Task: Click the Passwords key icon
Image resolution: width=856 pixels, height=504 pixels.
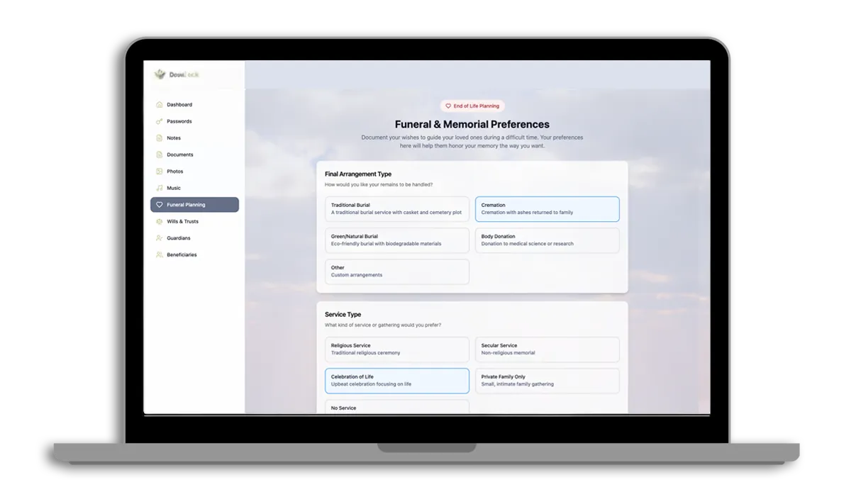Action: tap(160, 121)
